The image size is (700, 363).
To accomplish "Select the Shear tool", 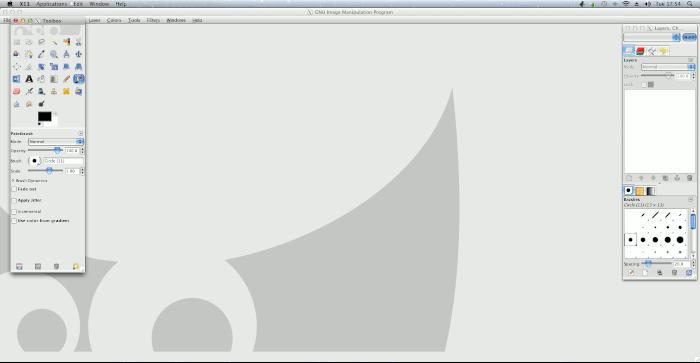I will tap(67, 67).
